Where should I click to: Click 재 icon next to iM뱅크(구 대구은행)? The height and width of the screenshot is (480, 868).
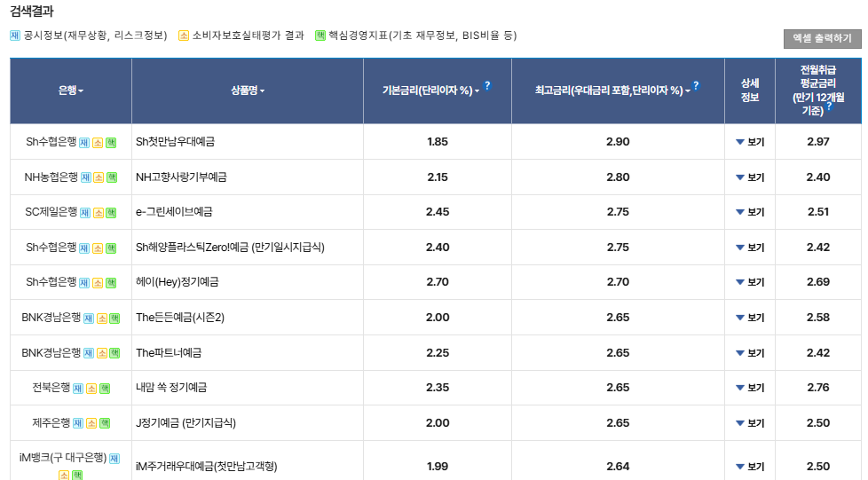(x=114, y=459)
